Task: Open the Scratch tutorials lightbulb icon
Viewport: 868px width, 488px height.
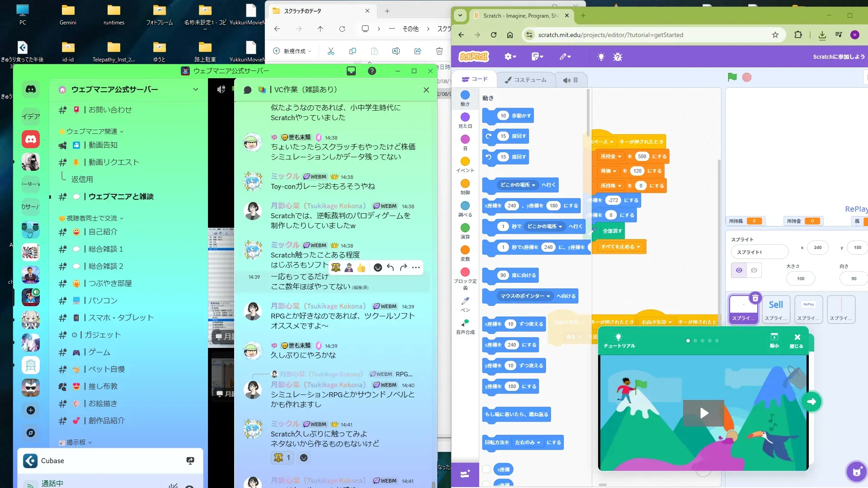Action: pos(601,57)
